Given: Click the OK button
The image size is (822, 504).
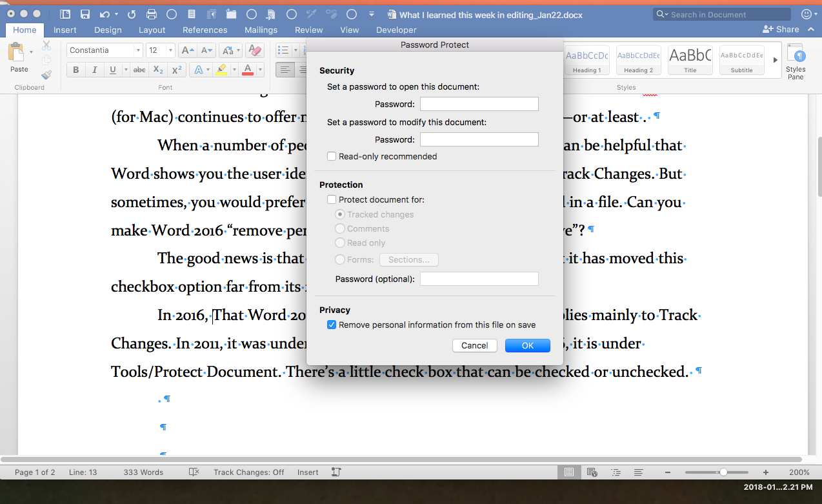Looking at the screenshot, I should (527, 345).
